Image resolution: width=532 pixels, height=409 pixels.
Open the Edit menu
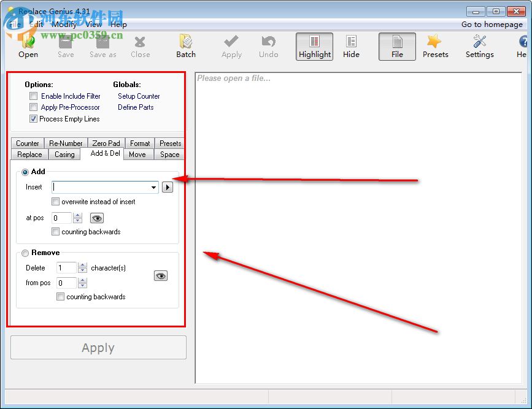(x=36, y=25)
